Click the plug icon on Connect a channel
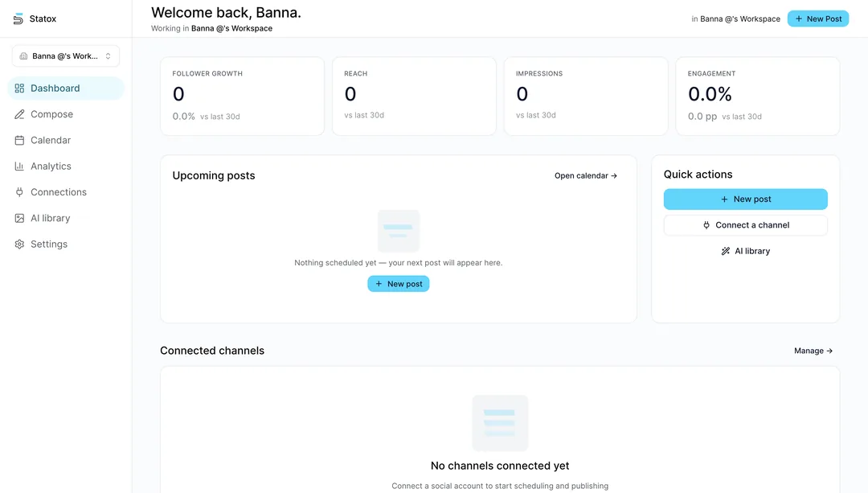Screen dimensions: 868x493 click(706, 225)
